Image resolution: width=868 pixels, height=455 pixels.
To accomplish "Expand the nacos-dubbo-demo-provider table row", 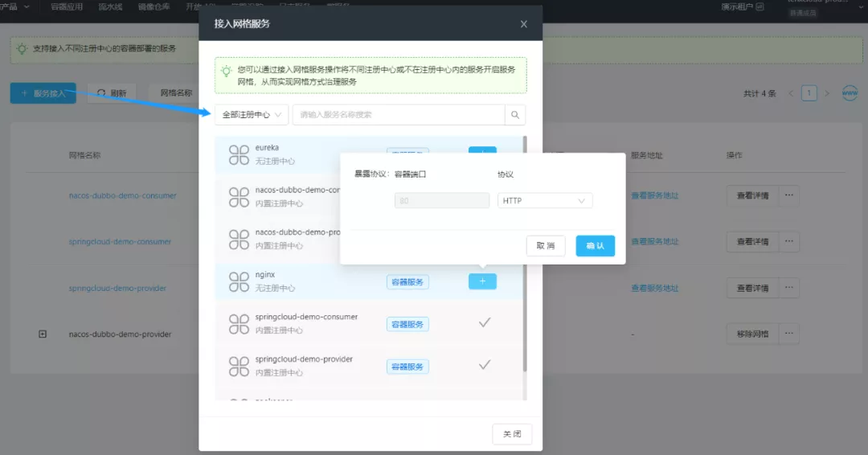I will [43, 334].
